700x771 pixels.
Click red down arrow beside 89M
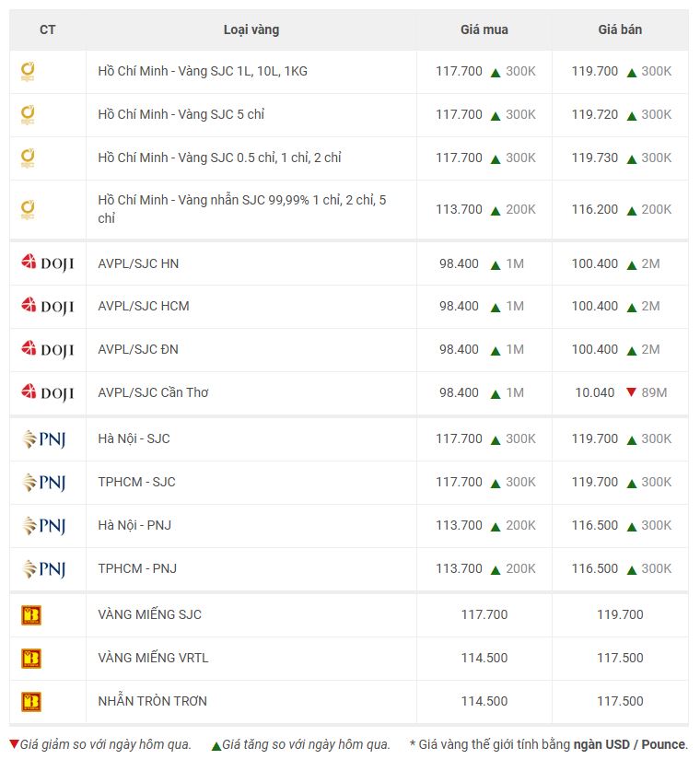[632, 392]
